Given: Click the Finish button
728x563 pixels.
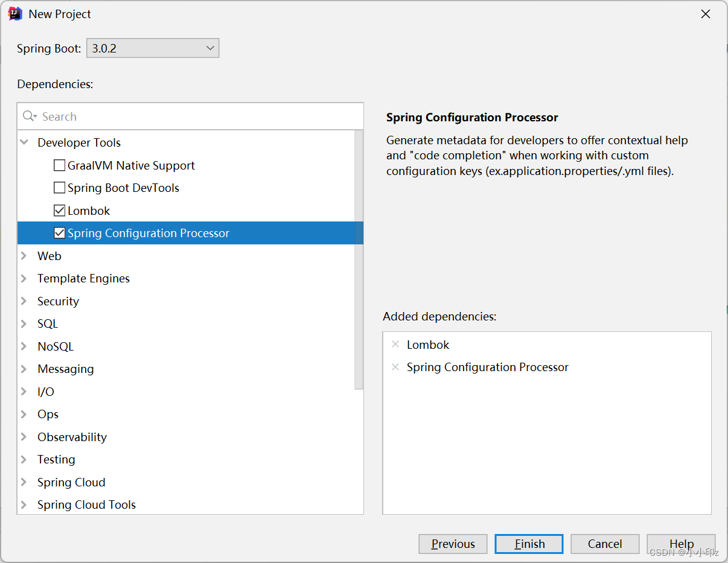Looking at the screenshot, I should pyautogui.click(x=529, y=544).
